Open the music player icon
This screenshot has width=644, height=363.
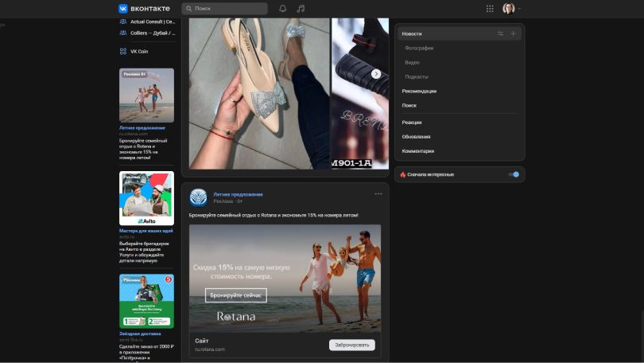tap(301, 9)
